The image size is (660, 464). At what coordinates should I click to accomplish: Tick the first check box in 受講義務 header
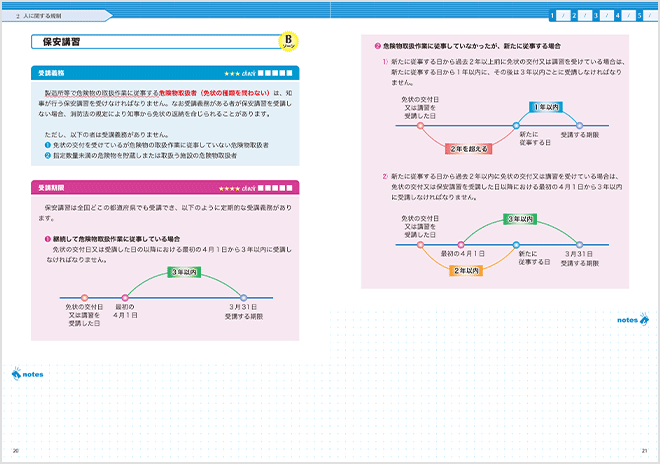click(261, 74)
